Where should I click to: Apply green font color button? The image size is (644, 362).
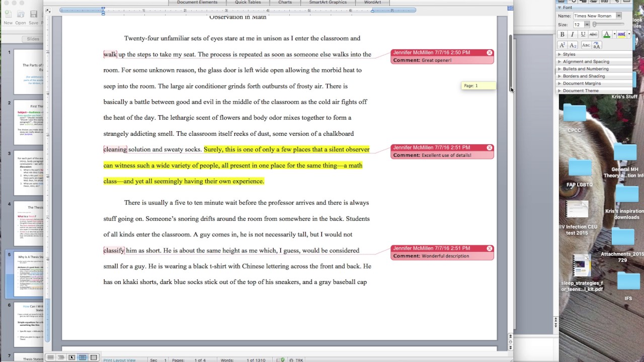(x=606, y=34)
